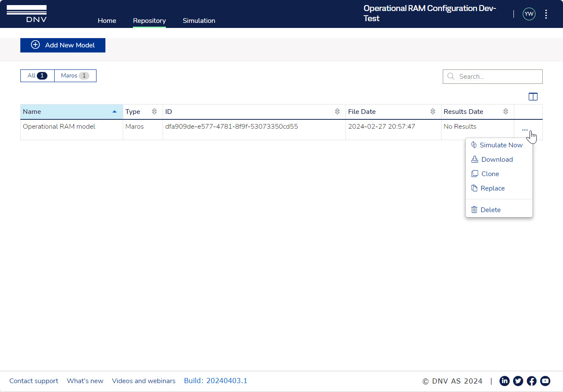Click the DNV logo
The image size is (563, 392).
27,14
